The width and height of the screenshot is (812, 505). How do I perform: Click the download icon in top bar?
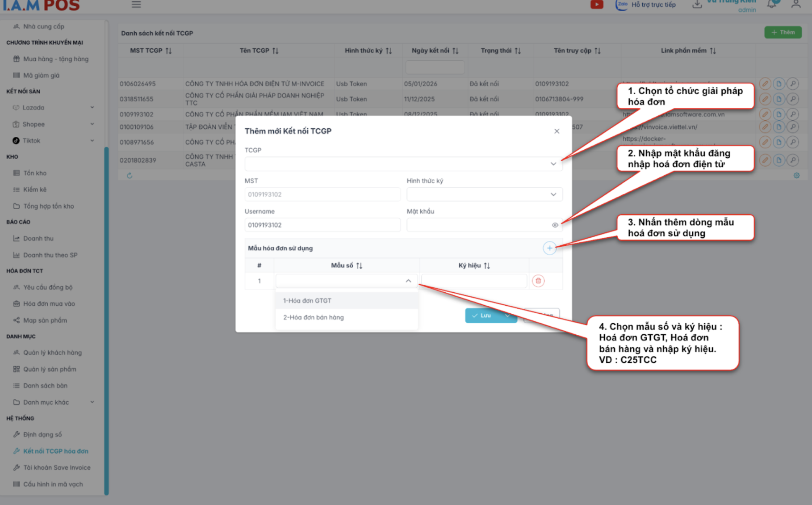[x=697, y=4]
